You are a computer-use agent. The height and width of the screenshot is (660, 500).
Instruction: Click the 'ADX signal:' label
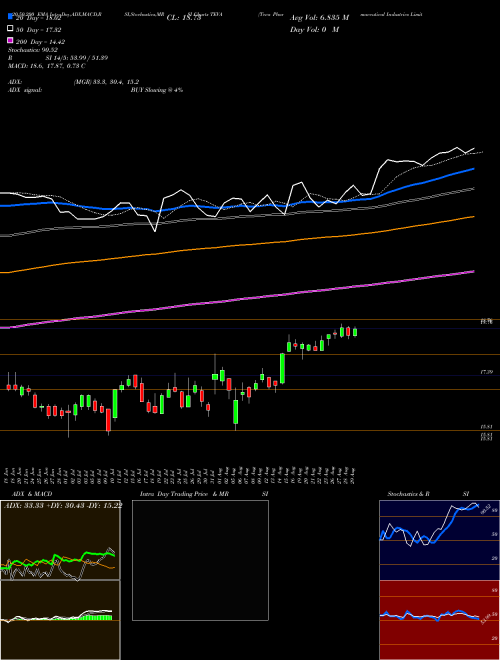click(x=25, y=90)
